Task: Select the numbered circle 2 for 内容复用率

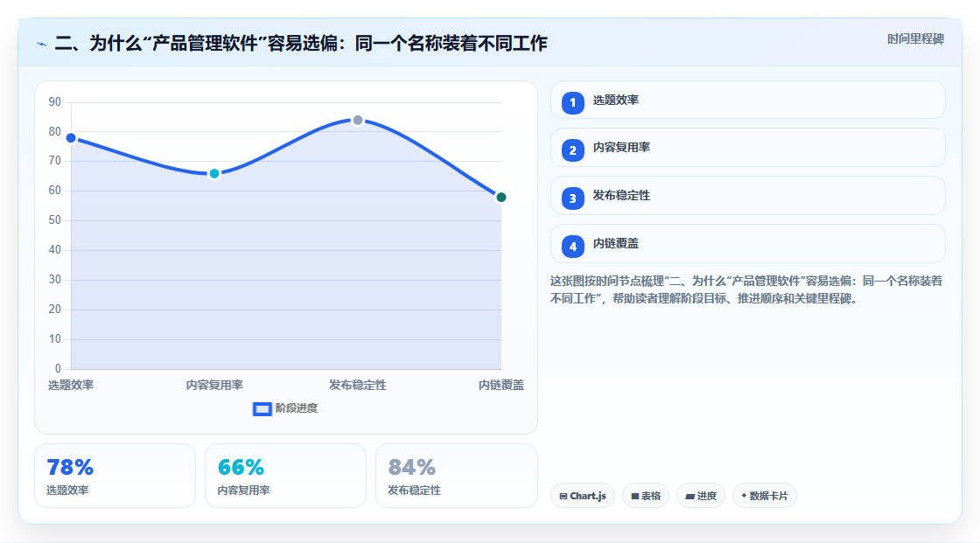Action: tap(572, 150)
